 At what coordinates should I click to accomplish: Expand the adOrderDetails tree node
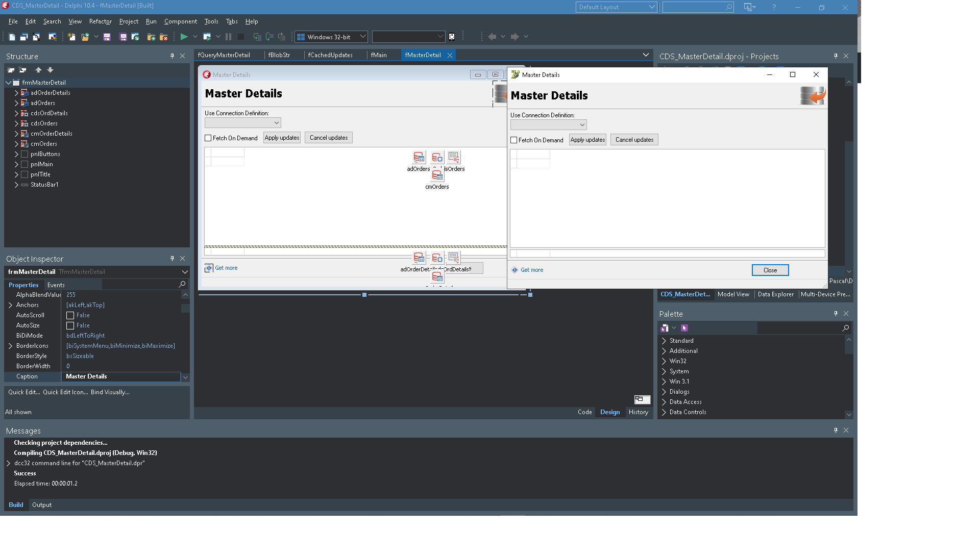click(16, 93)
